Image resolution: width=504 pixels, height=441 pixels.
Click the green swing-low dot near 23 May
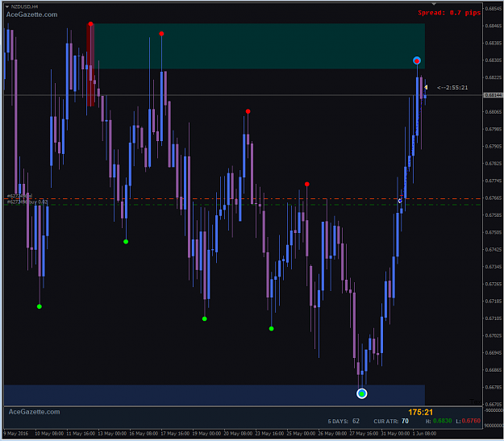[271, 328]
